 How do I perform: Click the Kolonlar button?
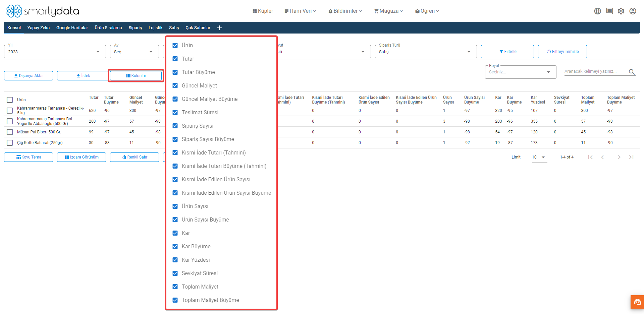point(136,76)
